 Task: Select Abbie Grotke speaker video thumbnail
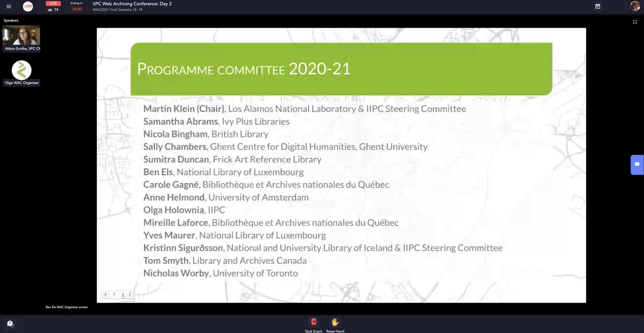pos(21,38)
